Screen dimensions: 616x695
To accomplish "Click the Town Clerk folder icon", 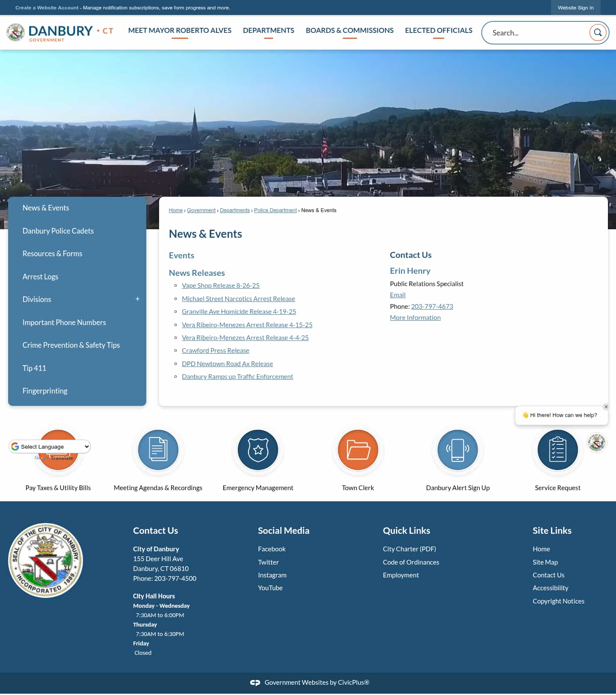I will click(x=358, y=450).
